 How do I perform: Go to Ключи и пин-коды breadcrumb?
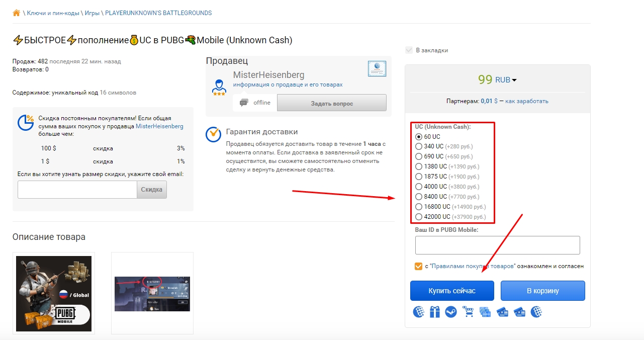54,13
